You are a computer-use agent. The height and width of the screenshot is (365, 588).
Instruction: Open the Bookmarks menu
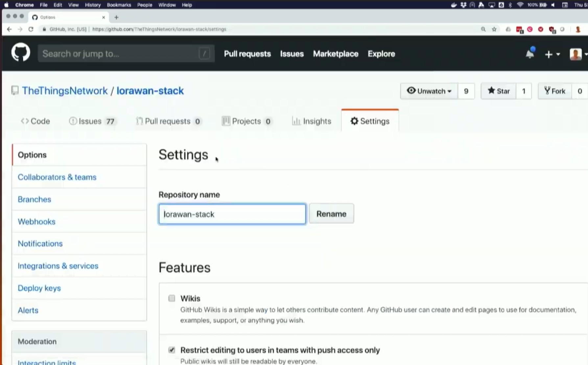pyautogui.click(x=119, y=5)
